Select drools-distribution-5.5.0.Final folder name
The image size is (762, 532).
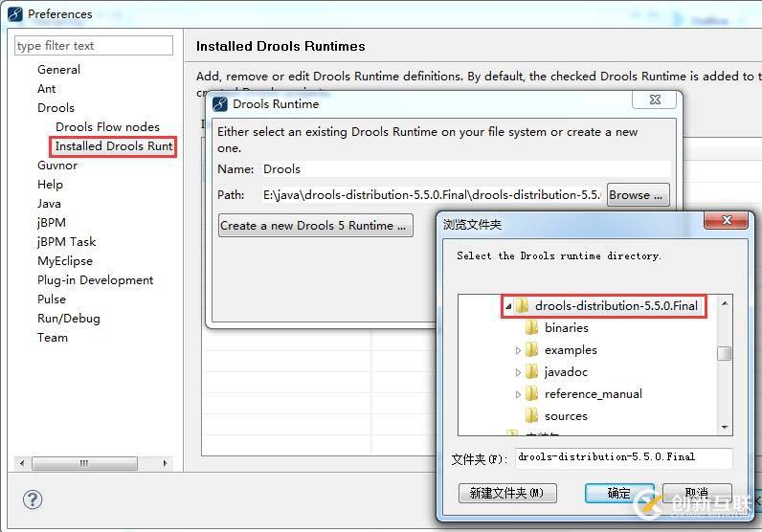point(616,305)
